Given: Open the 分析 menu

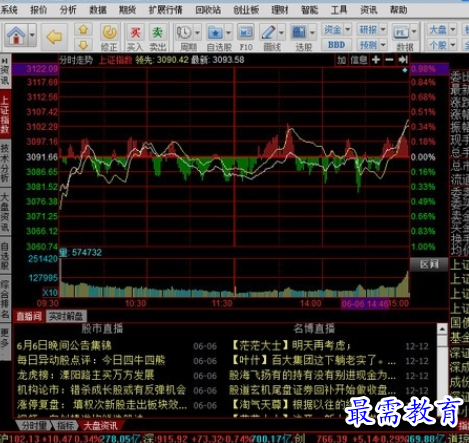Looking at the screenshot, I should pos(68,10).
